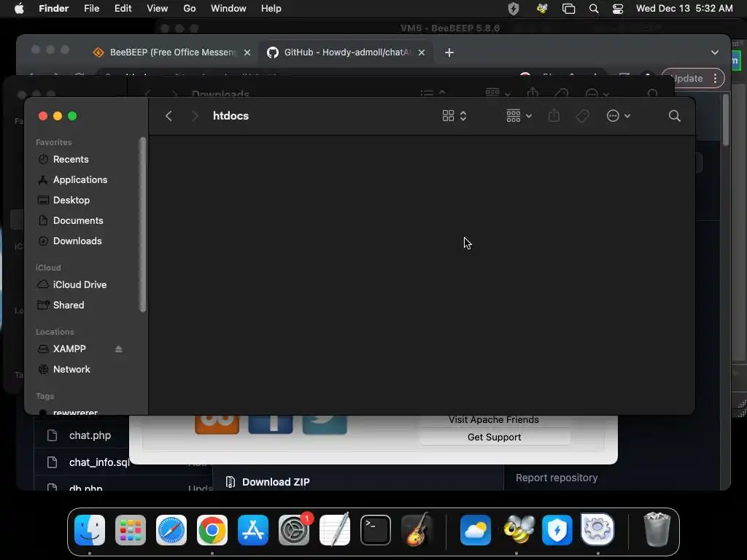Open Finder from the Dock
747x560 pixels.
pos(90,529)
